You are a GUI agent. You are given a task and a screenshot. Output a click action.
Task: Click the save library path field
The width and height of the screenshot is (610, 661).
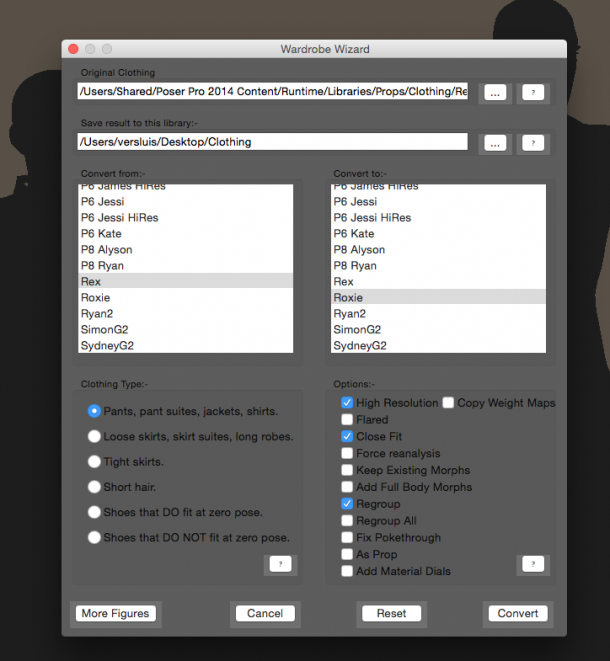point(272,142)
